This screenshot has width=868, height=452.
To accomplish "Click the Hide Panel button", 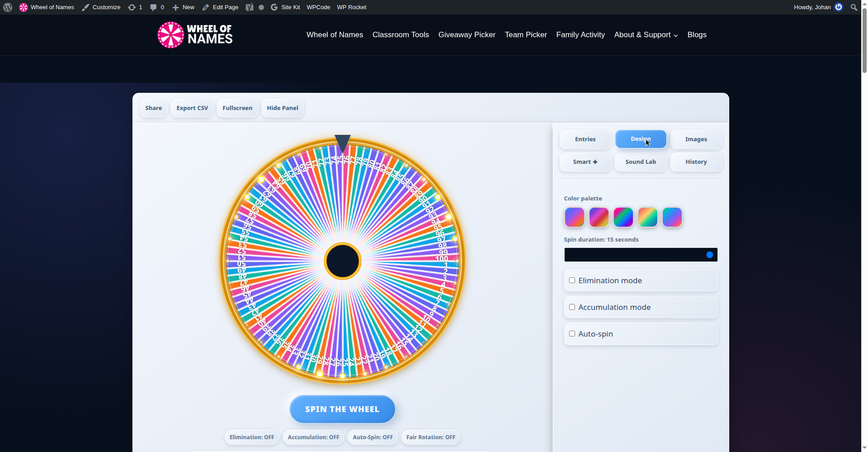I will point(283,108).
